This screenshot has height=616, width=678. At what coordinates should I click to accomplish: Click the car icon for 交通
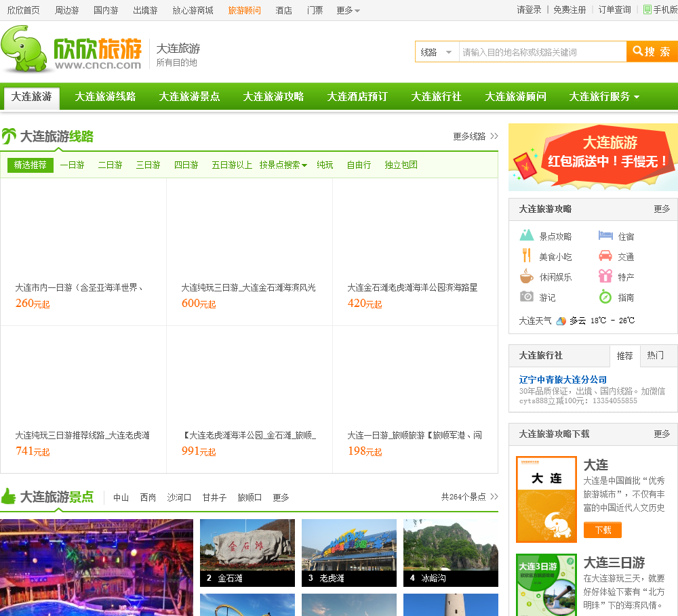coord(605,256)
